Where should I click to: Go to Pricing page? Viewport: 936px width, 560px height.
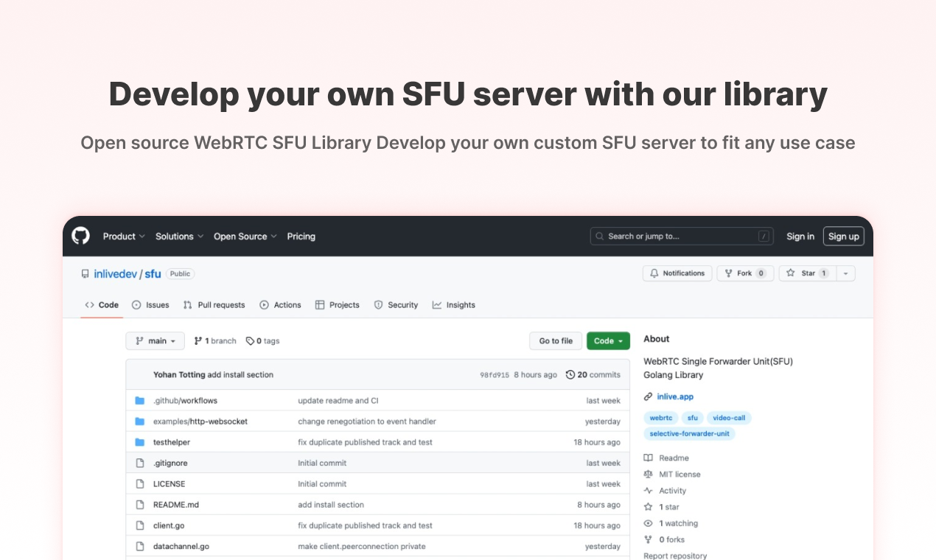[301, 237]
